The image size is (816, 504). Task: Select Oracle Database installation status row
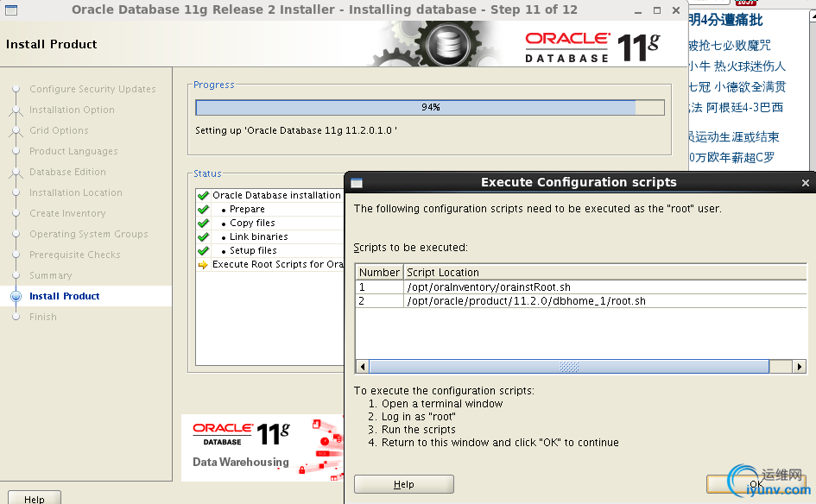click(x=269, y=195)
